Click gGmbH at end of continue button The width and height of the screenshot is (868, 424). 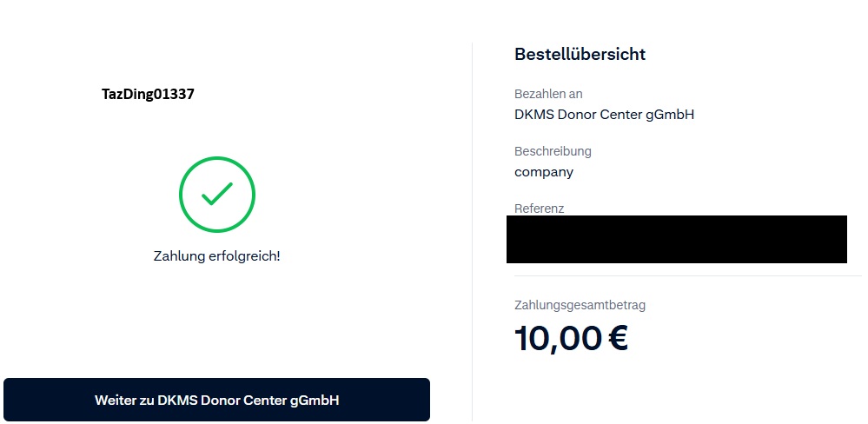[315, 401]
